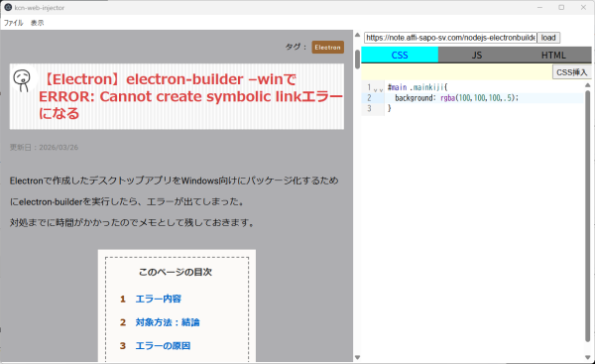Click the web page scroll up arrow

pyautogui.click(x=357, y=35)
